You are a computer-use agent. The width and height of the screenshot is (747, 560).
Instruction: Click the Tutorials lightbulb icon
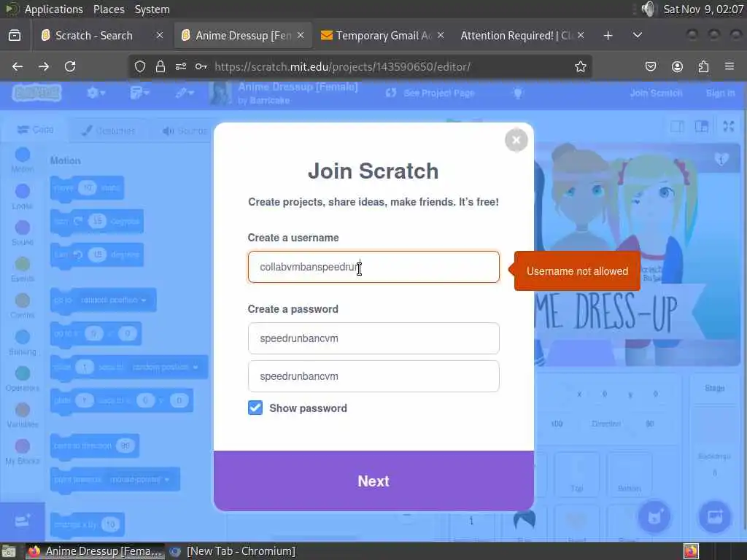pyautogui.click(x=518, y=93)
